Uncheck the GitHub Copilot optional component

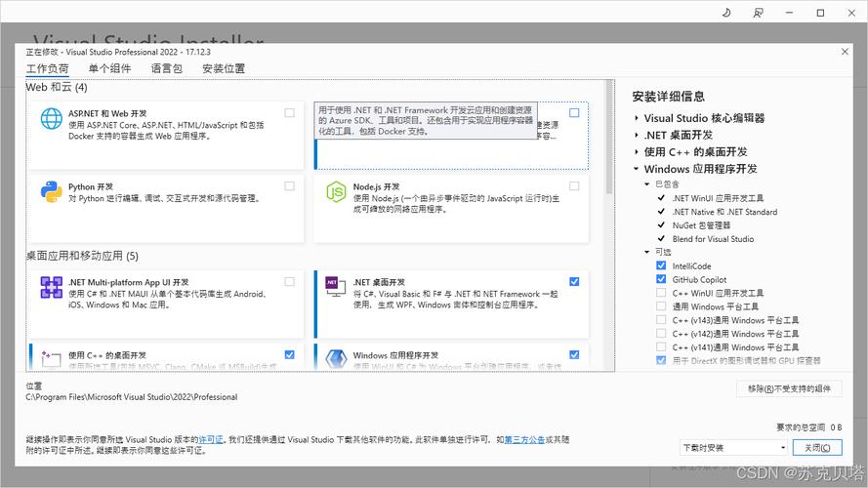(x=661, y=279)
